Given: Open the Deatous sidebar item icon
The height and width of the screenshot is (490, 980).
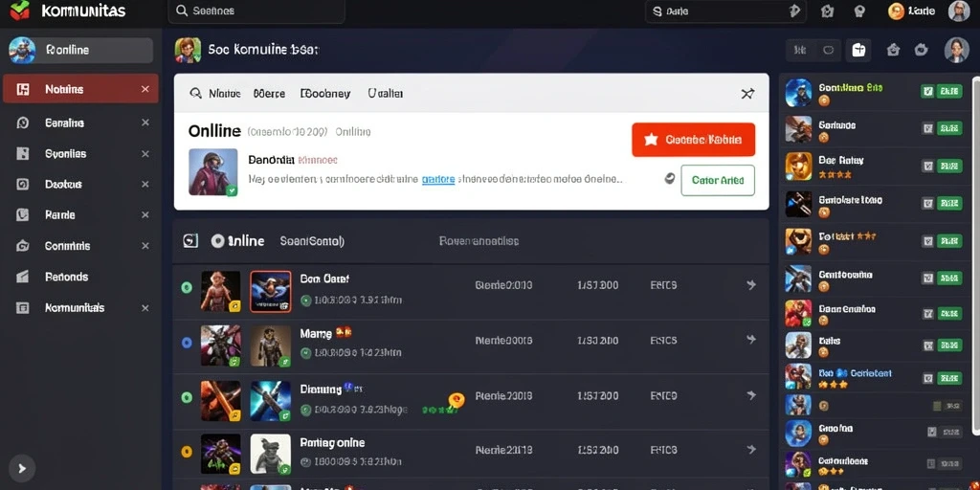Looking at the screenshot, I should click(x=23, y=184).
